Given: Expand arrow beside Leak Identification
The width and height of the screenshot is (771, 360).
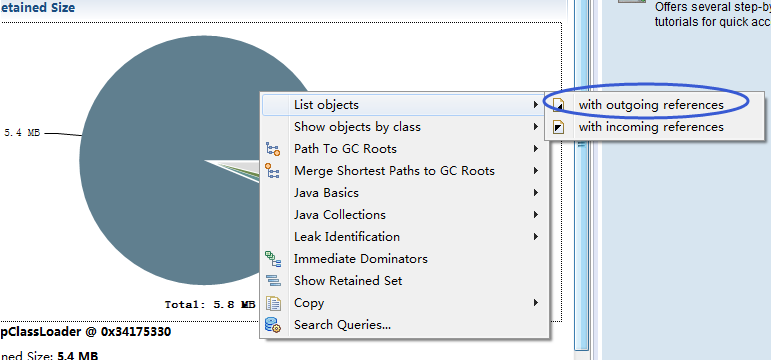Looking at the screenshot, I should point(536,237).
